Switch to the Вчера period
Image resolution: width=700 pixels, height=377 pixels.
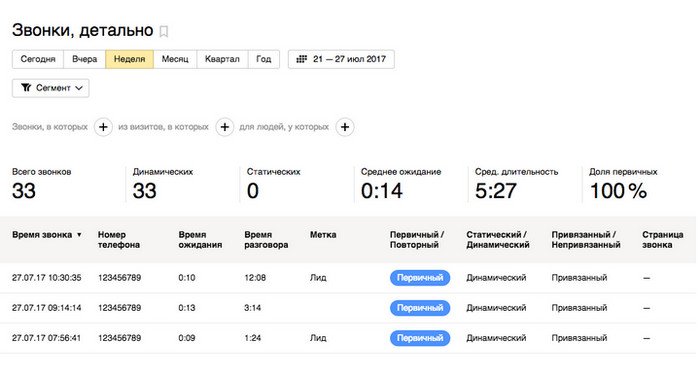pyautogui.click(x=85, y=59)
